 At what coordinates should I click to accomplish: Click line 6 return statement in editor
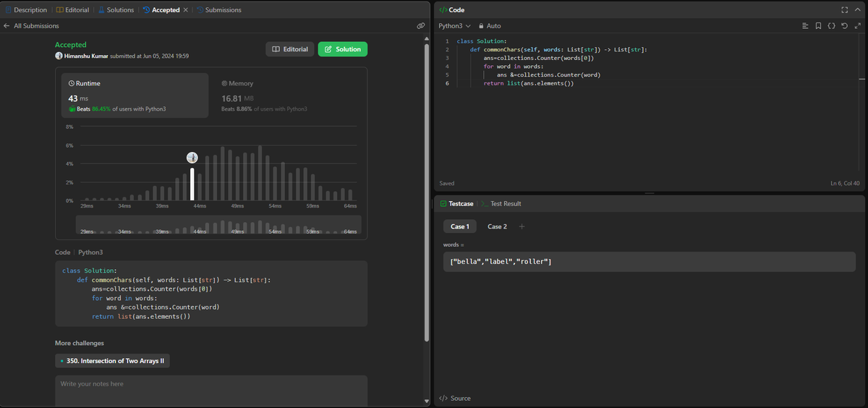pyautogui.click(x=529, y=83)
